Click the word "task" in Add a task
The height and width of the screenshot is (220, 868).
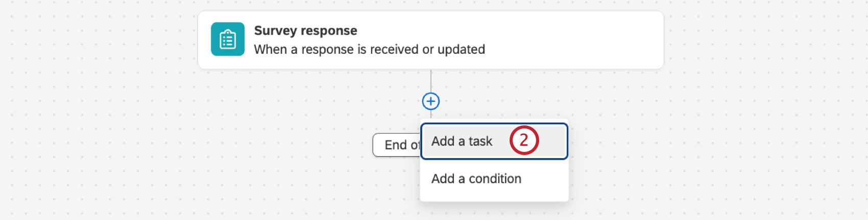(x=480, y=141)
